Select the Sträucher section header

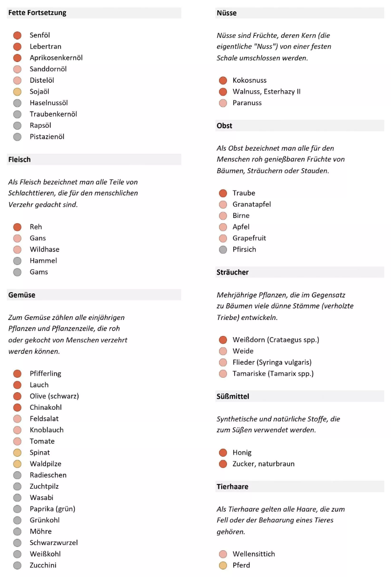coord(233,272)
